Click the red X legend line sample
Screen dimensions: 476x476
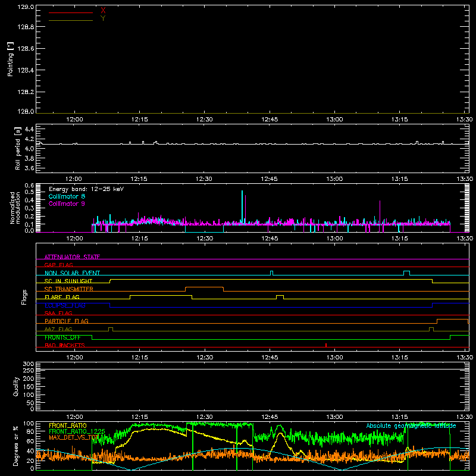click(x=71, y=12)
